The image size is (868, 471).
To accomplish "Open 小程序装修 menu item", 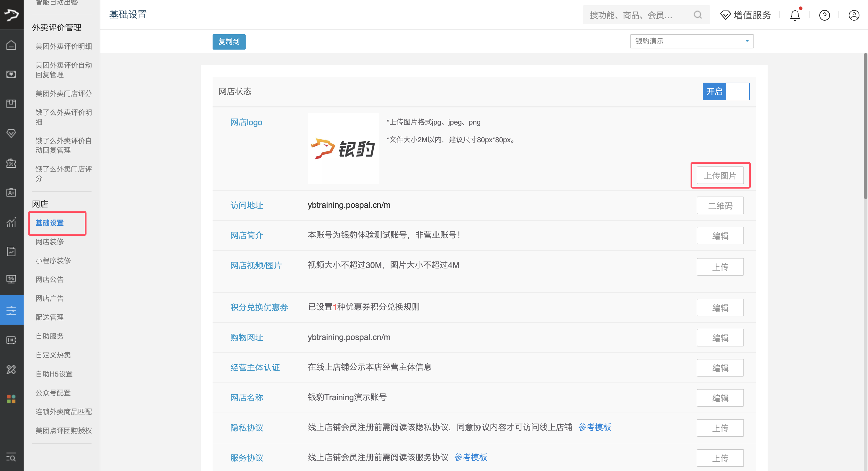I will (53, 260).
